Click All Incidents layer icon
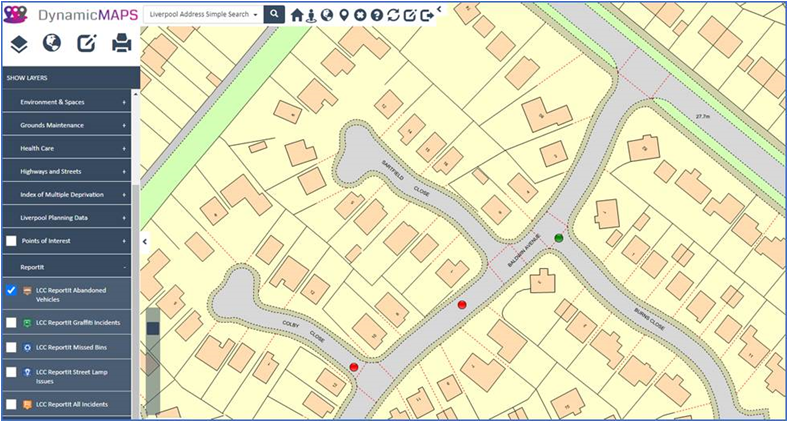The height and width of the screenshot is (423, 789). (x=28, y=404)
